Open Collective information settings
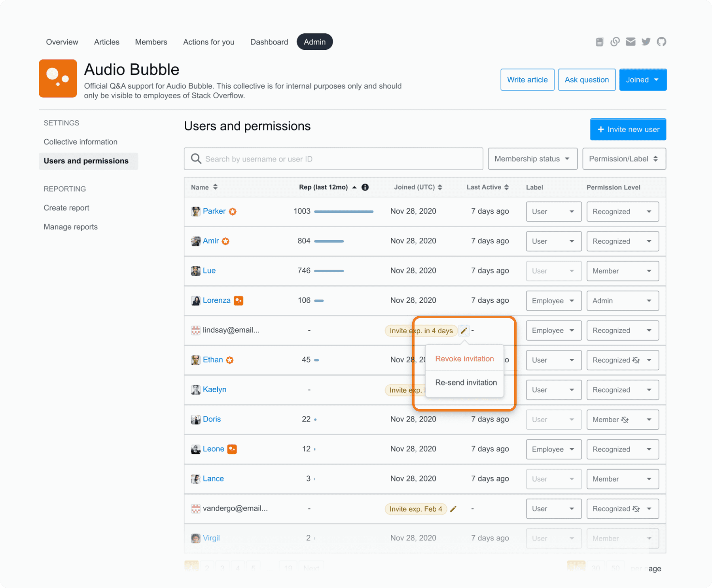 [81, 142]
